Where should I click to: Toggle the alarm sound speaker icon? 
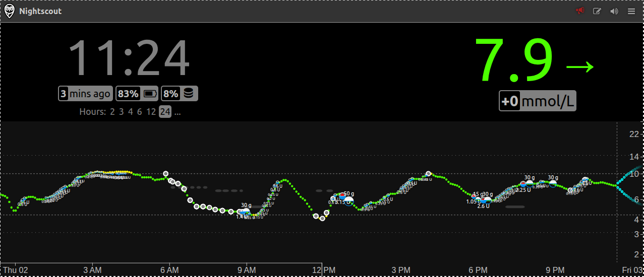[x=614, y=11]
